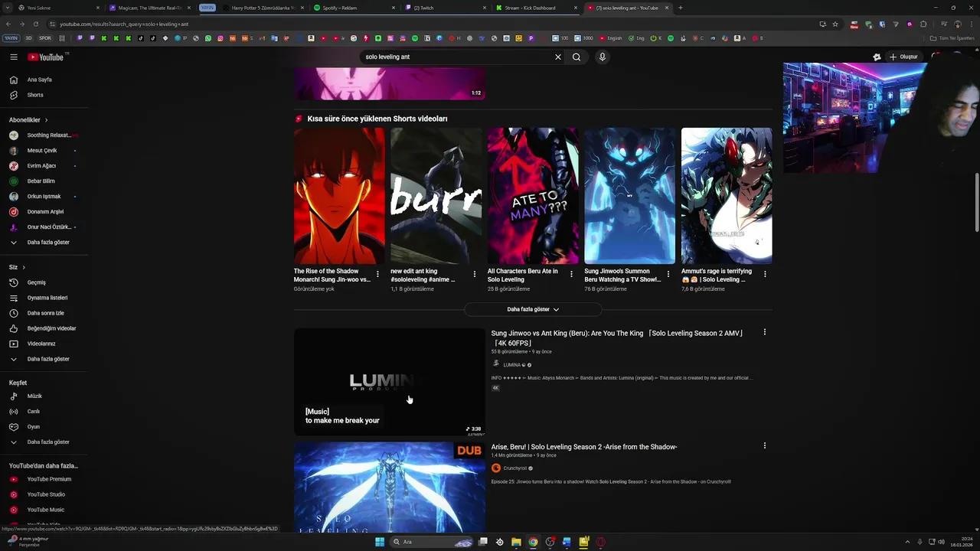Open Sung Jinwoo vs Ant King video title
980x551 pixels.
point(617,338)
